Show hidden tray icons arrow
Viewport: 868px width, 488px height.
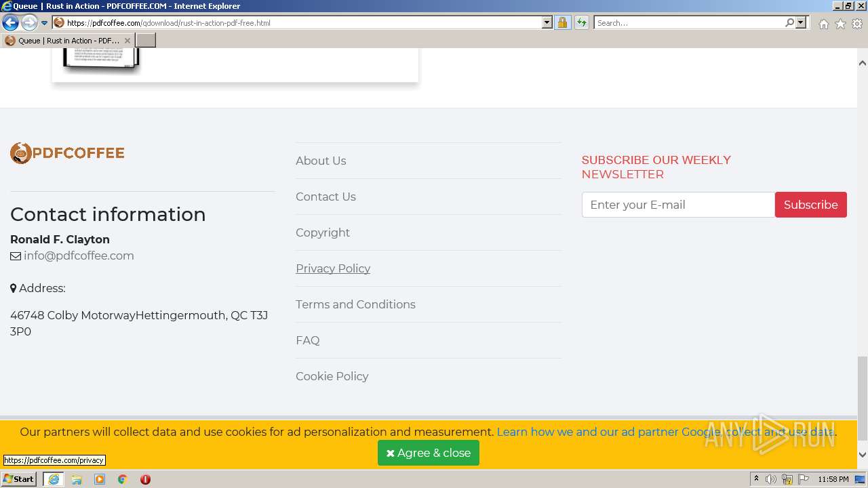[x=756, y=479]
